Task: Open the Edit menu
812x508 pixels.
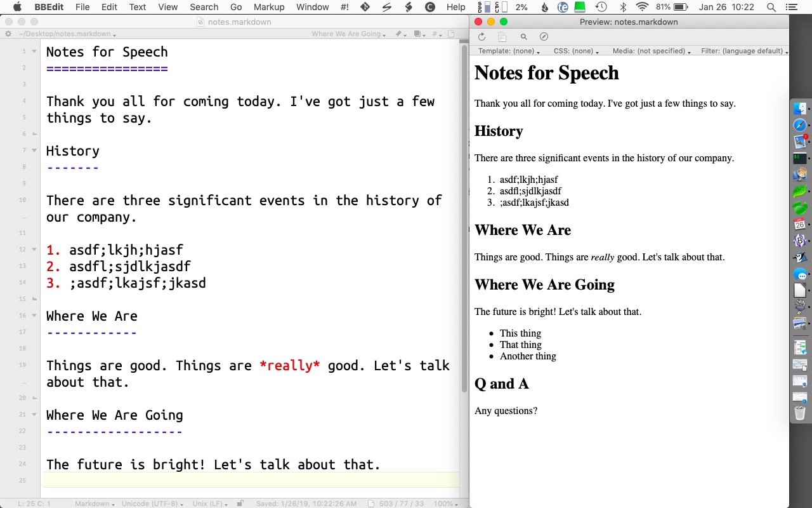Action: pos(109,7)
